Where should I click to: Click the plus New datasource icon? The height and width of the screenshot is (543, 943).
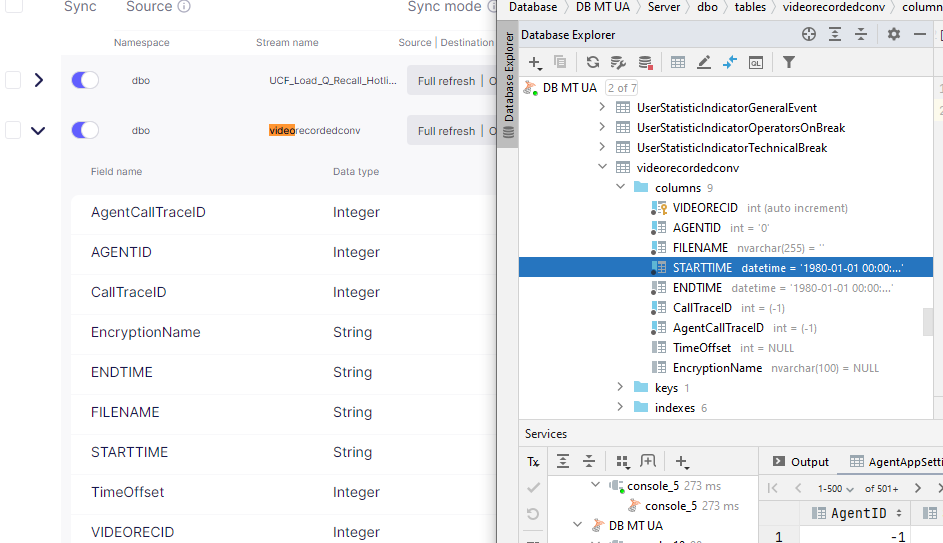point(535,63)
